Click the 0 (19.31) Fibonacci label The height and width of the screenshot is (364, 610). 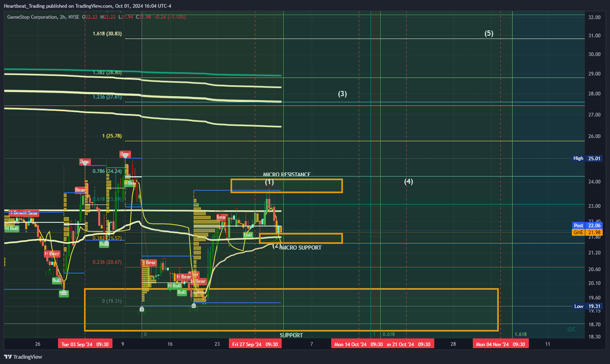pyautogui.click(x=112, y=301)
